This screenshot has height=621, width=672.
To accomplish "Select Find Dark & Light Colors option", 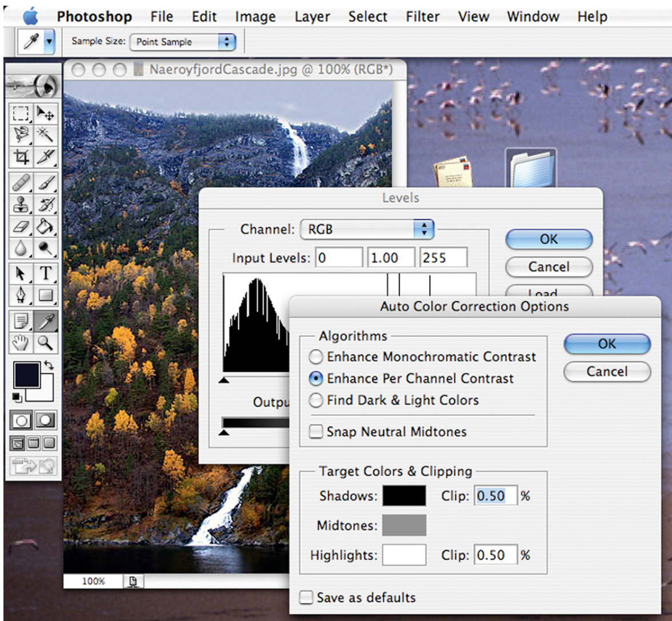I will click(393, 400).
